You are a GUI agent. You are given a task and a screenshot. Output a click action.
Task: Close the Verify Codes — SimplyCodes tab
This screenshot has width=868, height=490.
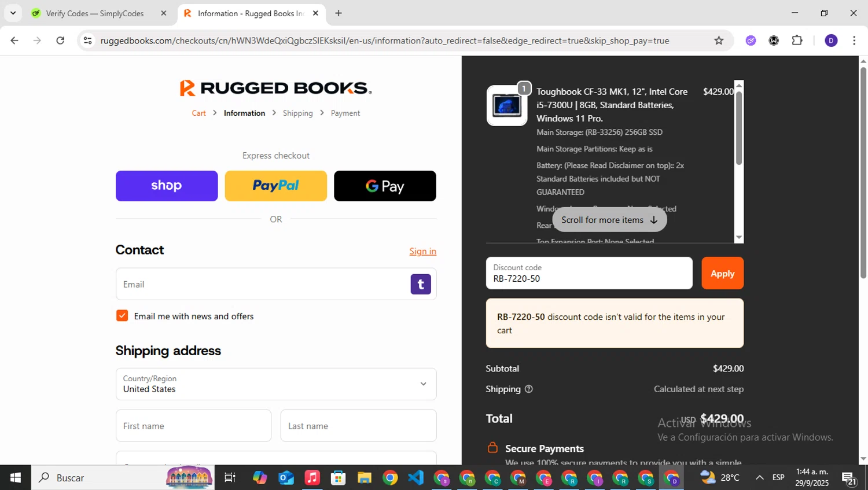coord(164,13)
